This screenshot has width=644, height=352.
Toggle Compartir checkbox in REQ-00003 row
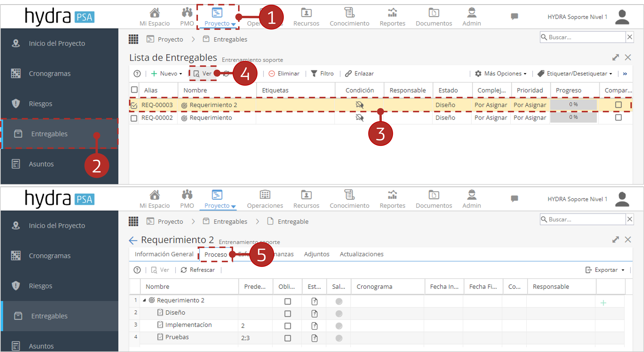618,105
